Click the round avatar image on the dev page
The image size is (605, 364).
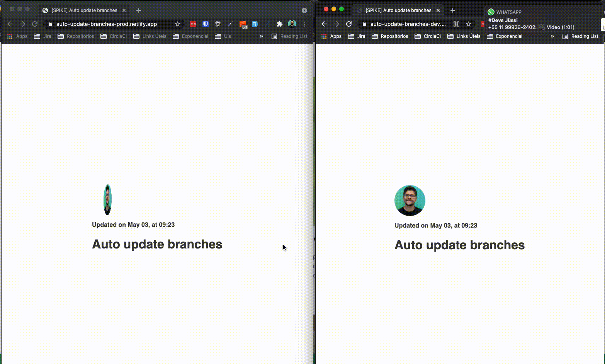410,201
